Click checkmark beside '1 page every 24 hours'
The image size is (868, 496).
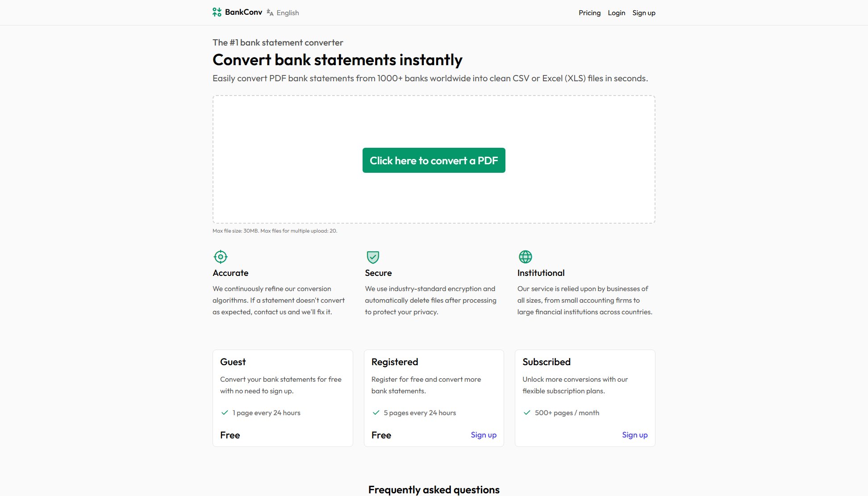click(x=225, y=413)
